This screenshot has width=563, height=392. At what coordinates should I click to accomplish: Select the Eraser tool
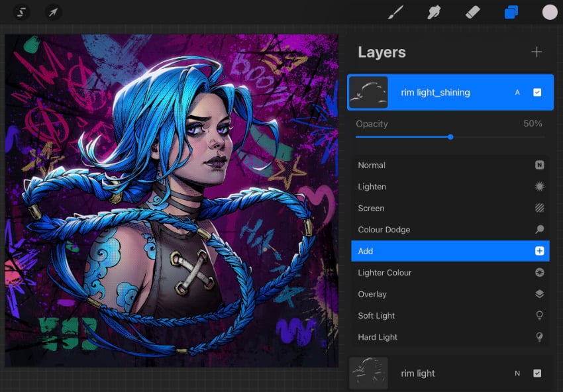point(472,12)
